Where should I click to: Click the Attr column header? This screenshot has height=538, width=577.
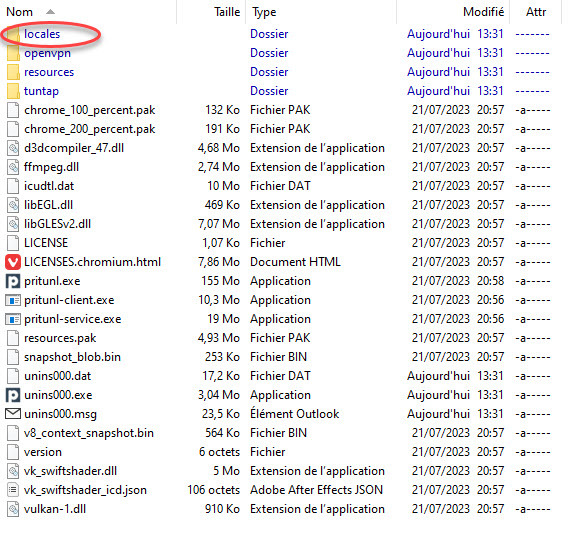[536, 12]
